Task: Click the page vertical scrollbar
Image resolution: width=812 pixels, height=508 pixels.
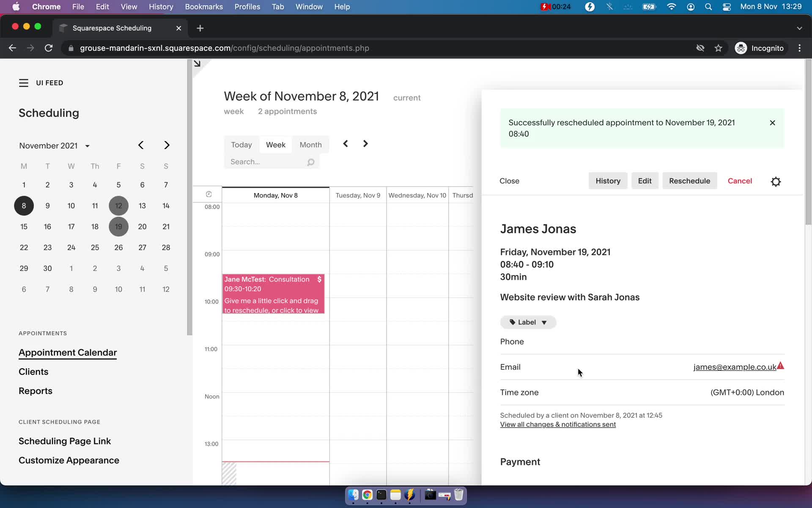Action: (x=808, y=143)
